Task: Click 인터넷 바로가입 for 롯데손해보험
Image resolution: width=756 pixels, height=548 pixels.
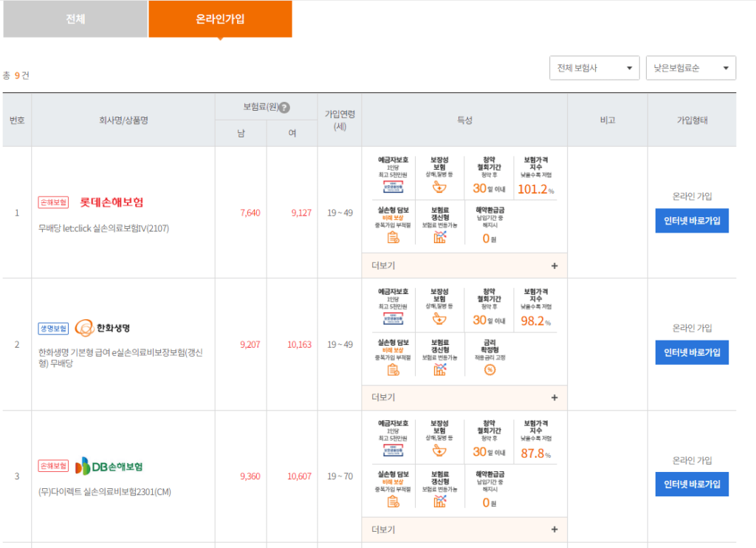Action: click(x=692, y=220)
